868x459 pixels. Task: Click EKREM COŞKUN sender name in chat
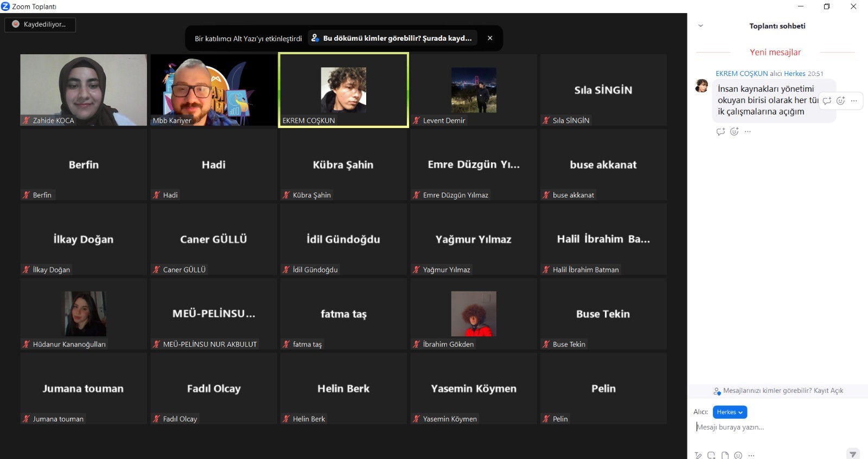pos(741,73)
